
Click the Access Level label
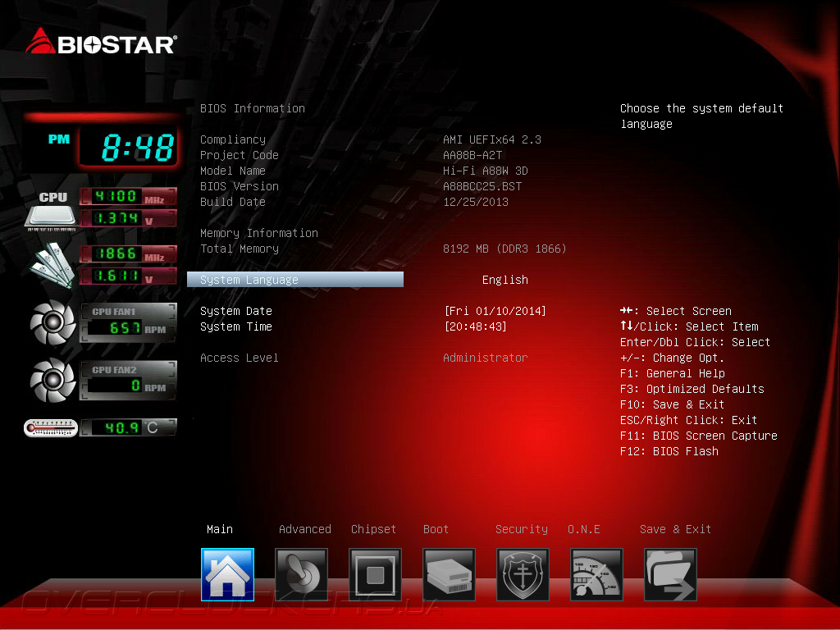tap(239, 358)
